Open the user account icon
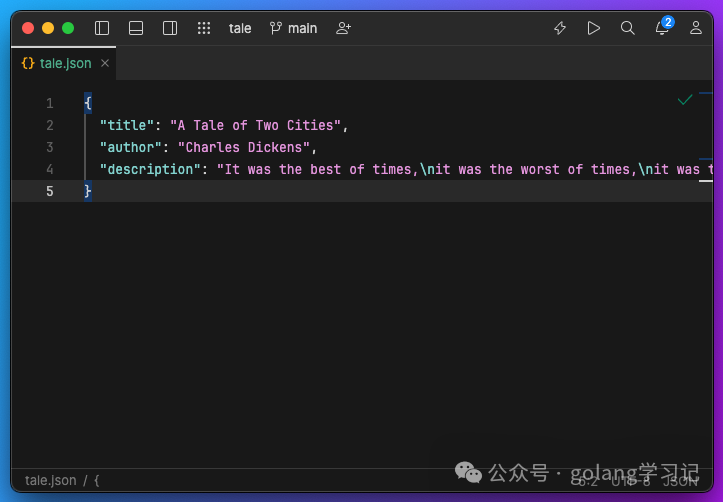Viewport: 723px width, 502px height. (x=696, y=28)
